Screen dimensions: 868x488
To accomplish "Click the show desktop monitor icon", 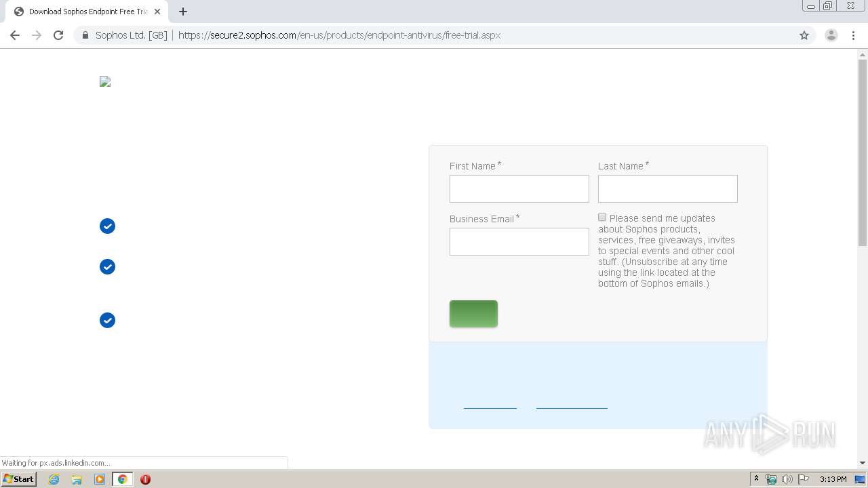I will (x=860, y=479).
